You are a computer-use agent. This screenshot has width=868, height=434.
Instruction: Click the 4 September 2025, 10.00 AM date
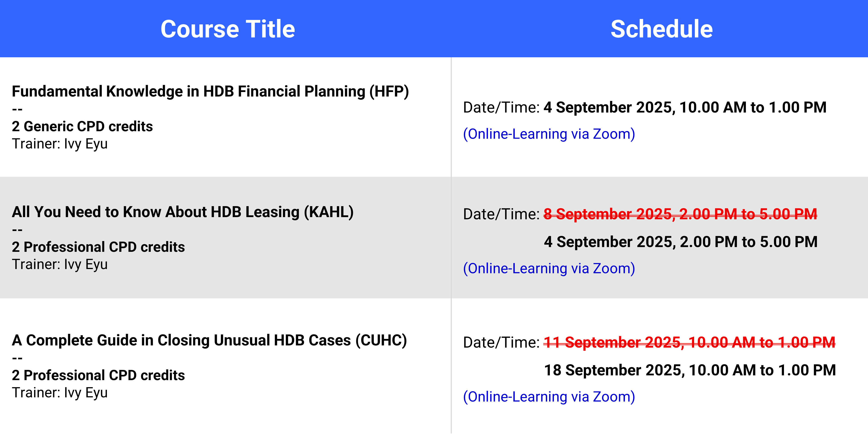pos(685,108)
